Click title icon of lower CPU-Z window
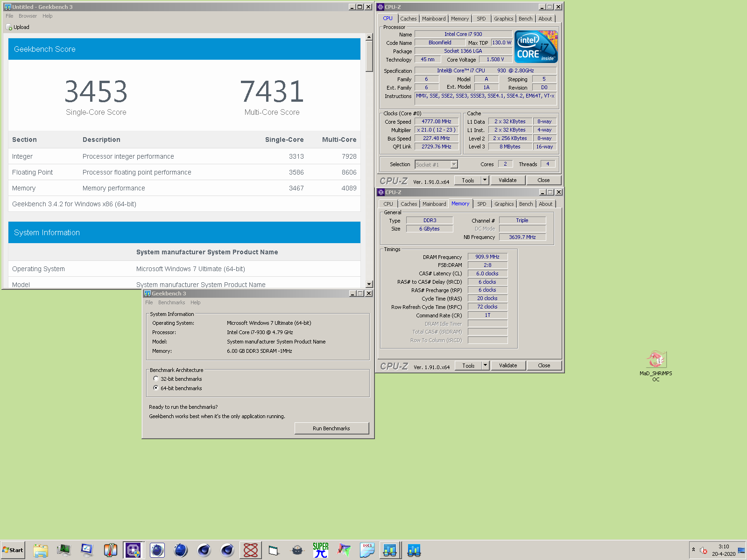Image resolution: width=747 pixels, height=560 pixels. pos(381,192)
